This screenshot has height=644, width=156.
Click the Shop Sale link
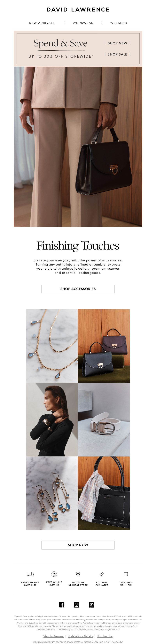pyautogui.click(x=117, y=54)
